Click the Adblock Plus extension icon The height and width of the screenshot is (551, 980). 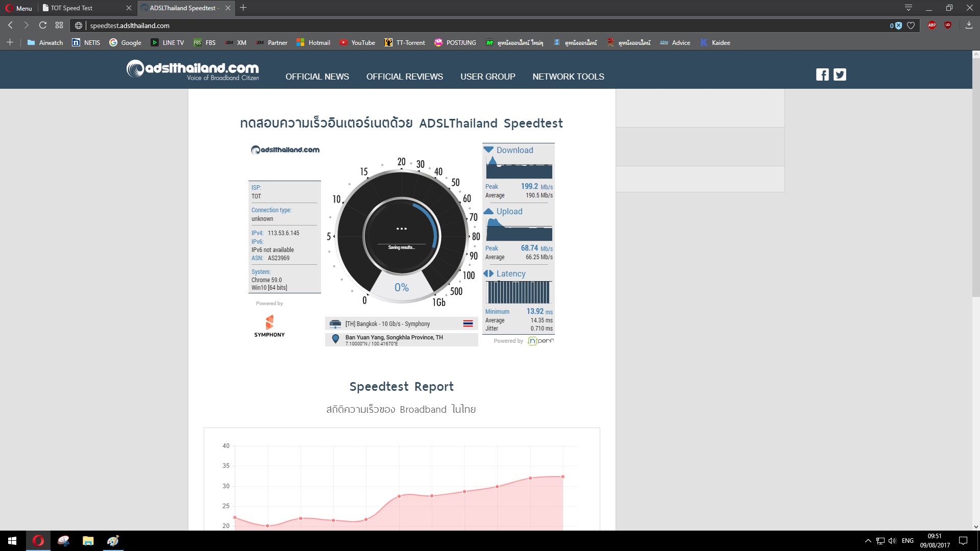(932, 25)
